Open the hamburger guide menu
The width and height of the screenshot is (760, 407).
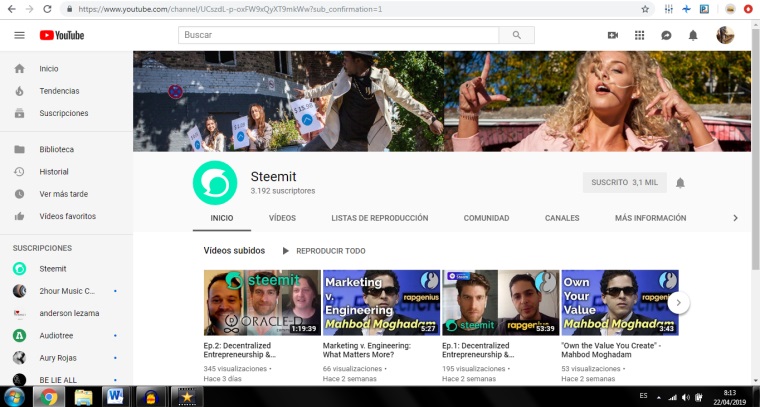pyautogui.click(x=19, y=35)
